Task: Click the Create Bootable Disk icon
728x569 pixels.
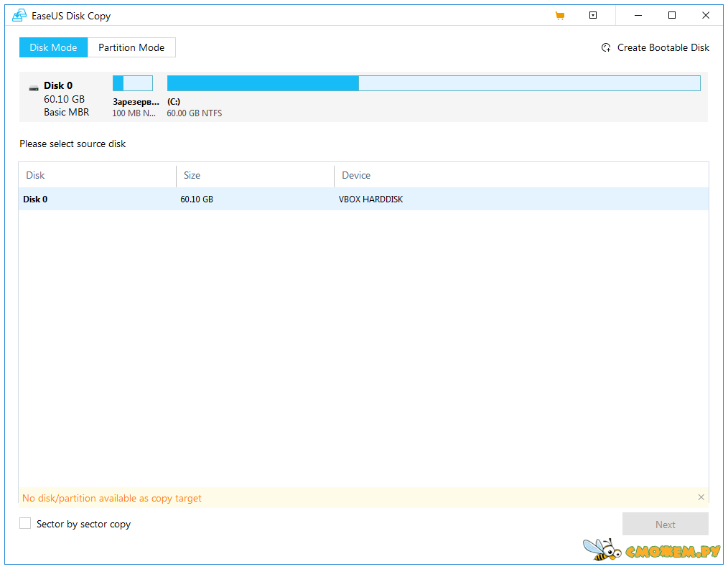Action: pos(606,48)
